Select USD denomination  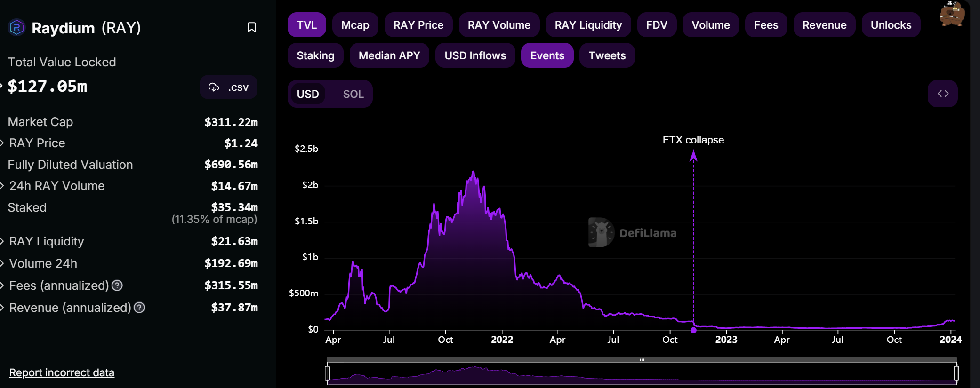coord(308,94)
